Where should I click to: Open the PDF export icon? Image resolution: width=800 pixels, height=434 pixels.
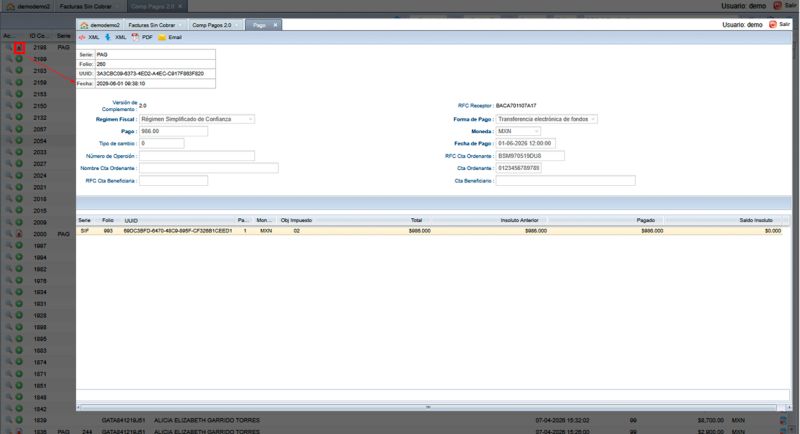135,37
